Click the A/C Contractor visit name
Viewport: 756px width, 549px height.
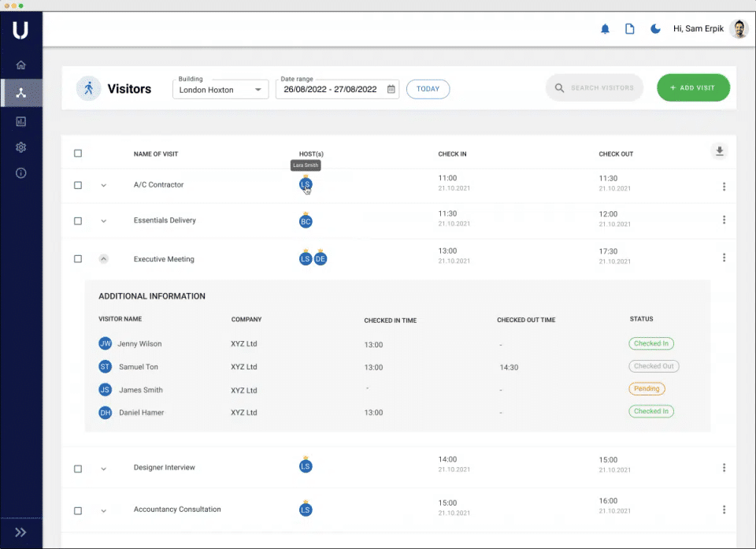158,185
